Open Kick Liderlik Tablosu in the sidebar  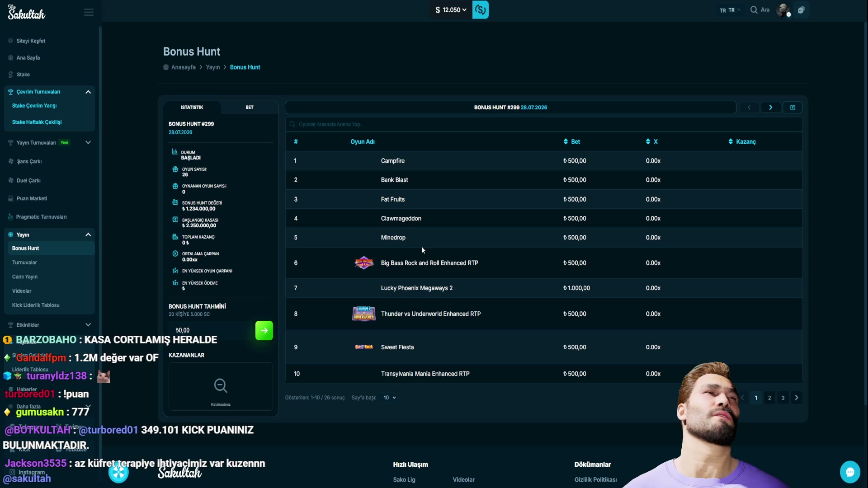click(x=36, y=305)
